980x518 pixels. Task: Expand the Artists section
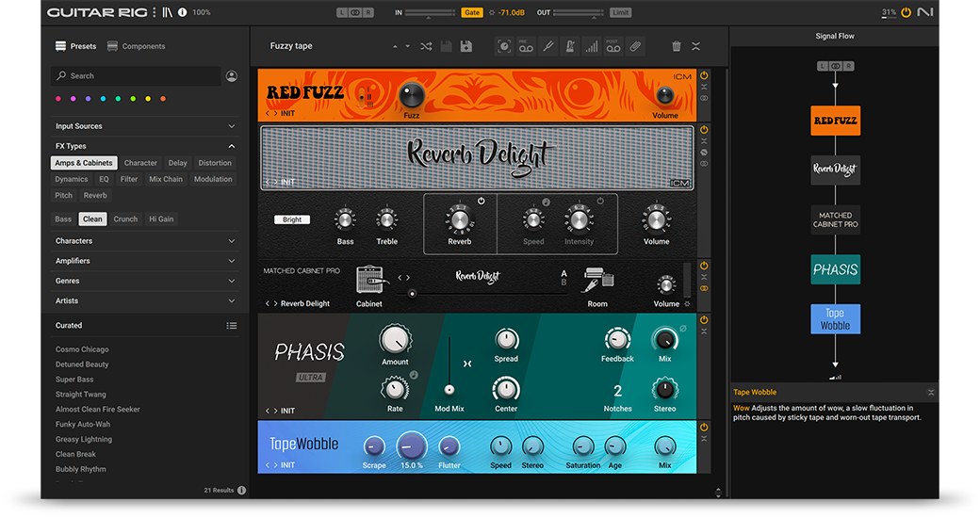[x=145, y=301]
